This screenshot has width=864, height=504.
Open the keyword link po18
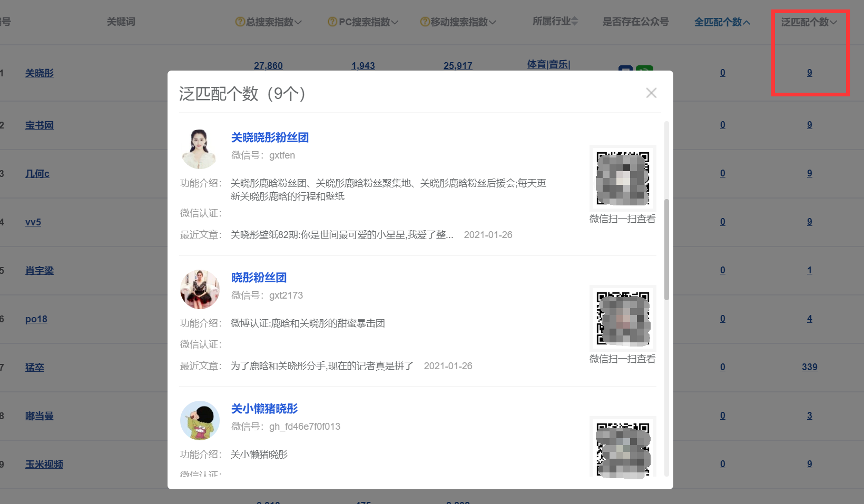[x=36, y=319]
